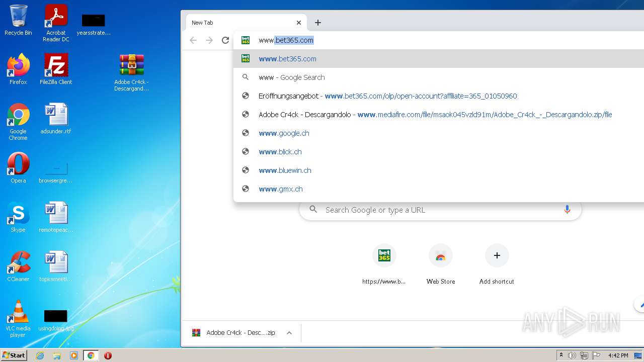Launch VLC media player shortcut
Viewport: 644px width, 362px height.
pyautogui.click(x=18, y=319)
